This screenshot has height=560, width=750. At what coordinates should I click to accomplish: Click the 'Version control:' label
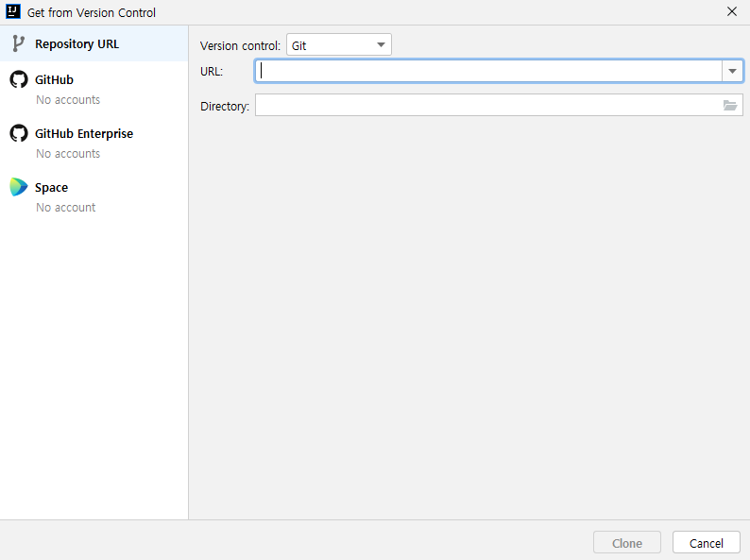(x=240, y=46)
